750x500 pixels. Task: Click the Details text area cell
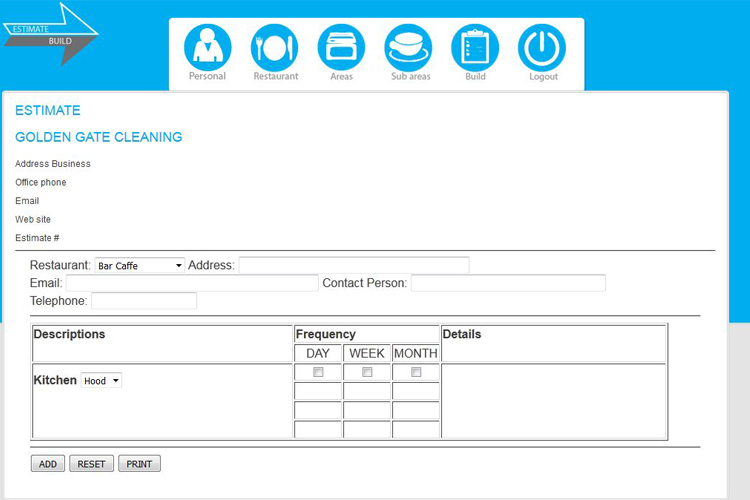553,400
